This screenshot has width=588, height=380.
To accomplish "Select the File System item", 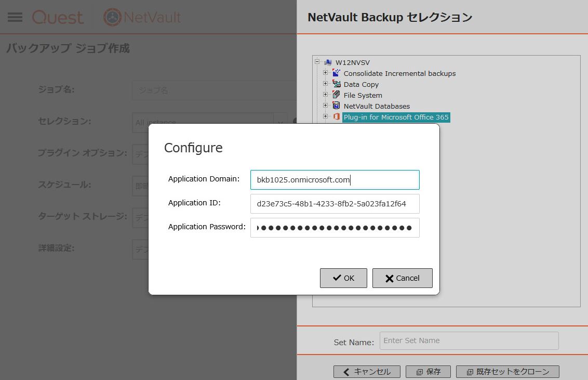I will [x=363, y=95].
